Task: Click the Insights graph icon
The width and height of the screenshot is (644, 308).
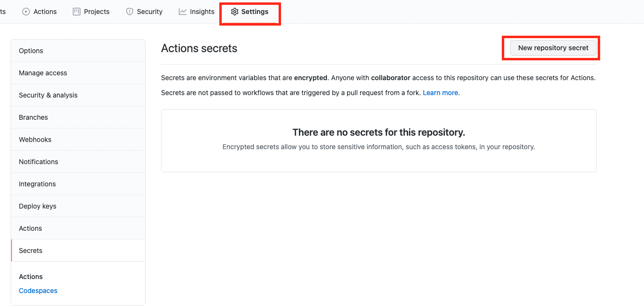Action: [183, 12]
